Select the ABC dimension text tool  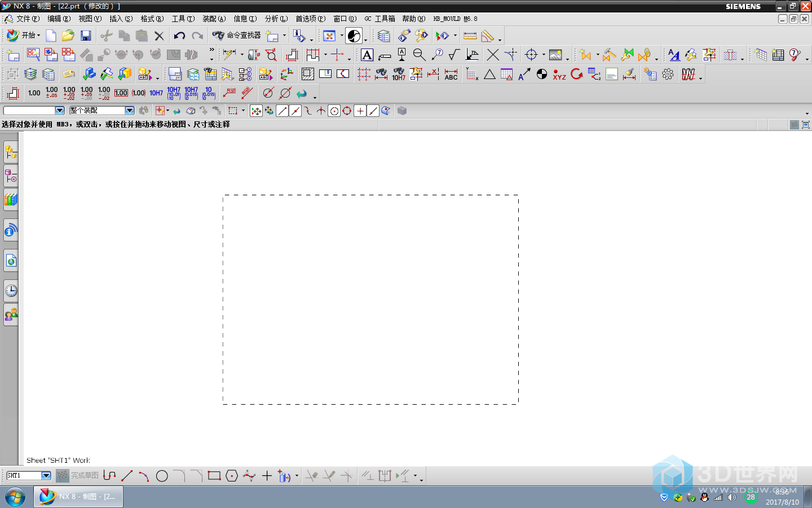coord(451,74)
